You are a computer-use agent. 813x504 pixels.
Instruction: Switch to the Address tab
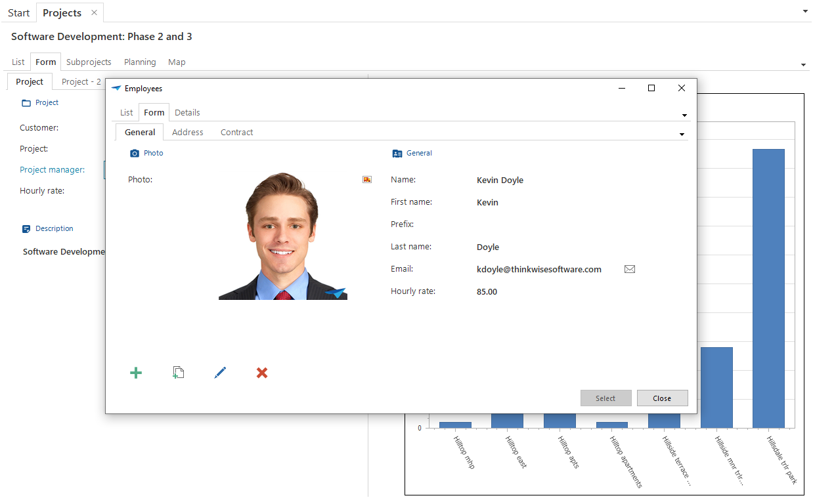(x=187, y=132)
